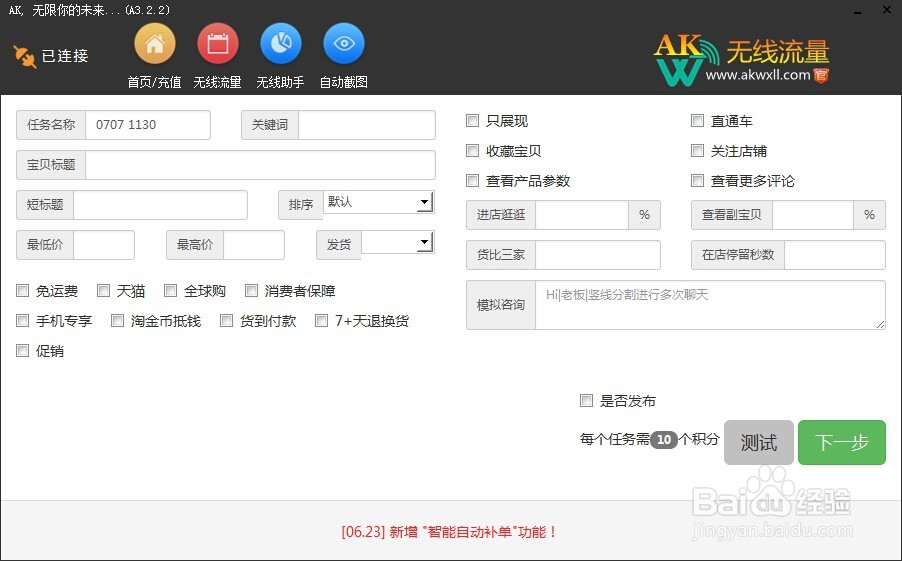Click the www.akwxll.com website link
The width and height of the screenshot is (902, 561).
pyautogui.click(x=758, y=75)
